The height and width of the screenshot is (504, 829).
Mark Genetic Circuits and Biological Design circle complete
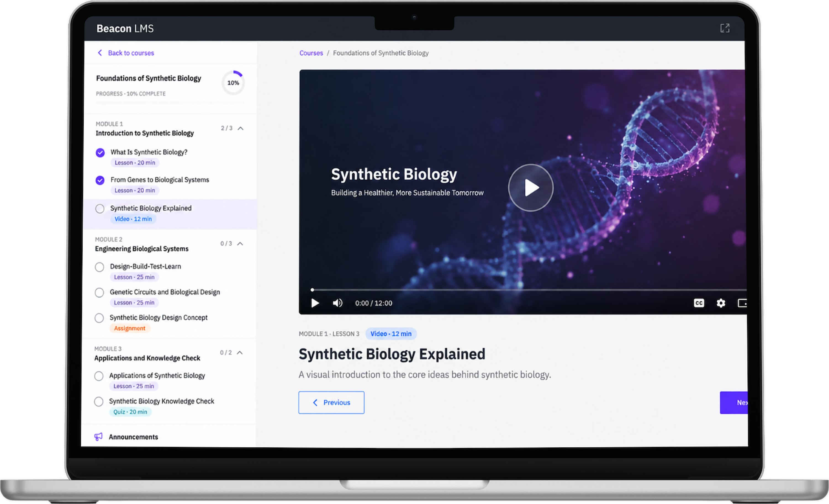coord(99,293)
